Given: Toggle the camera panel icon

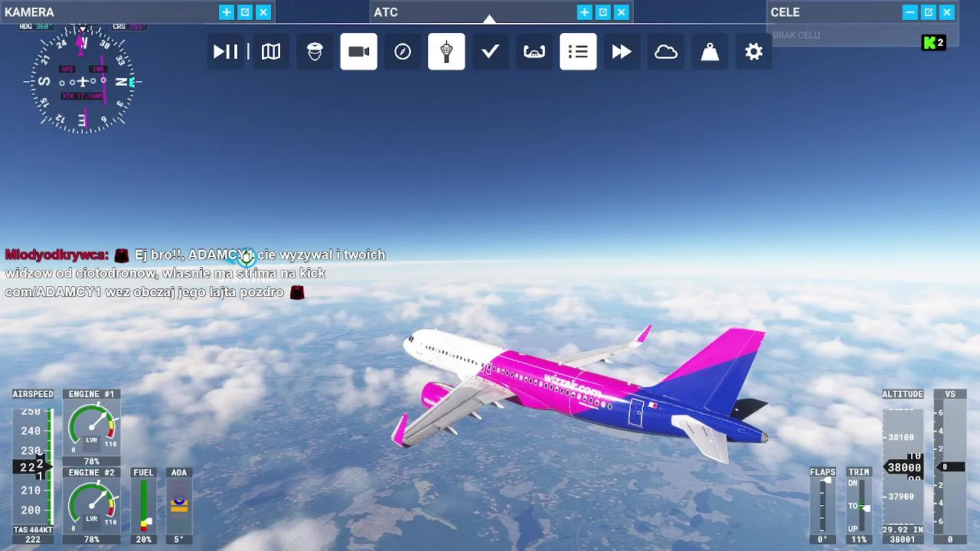Looking at the screenshot, I should [x=358, y=51].
